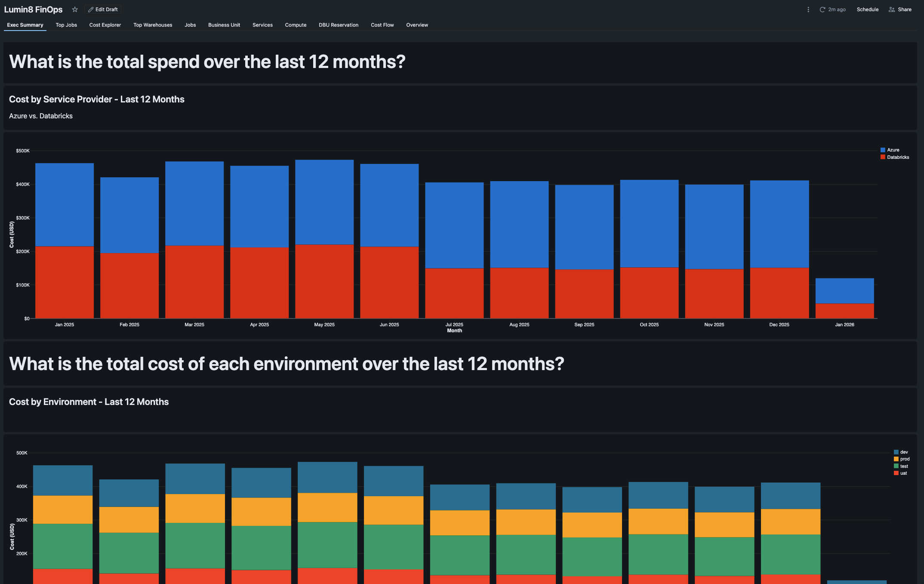
Task: Click the Share people icon
Action: 892,9
